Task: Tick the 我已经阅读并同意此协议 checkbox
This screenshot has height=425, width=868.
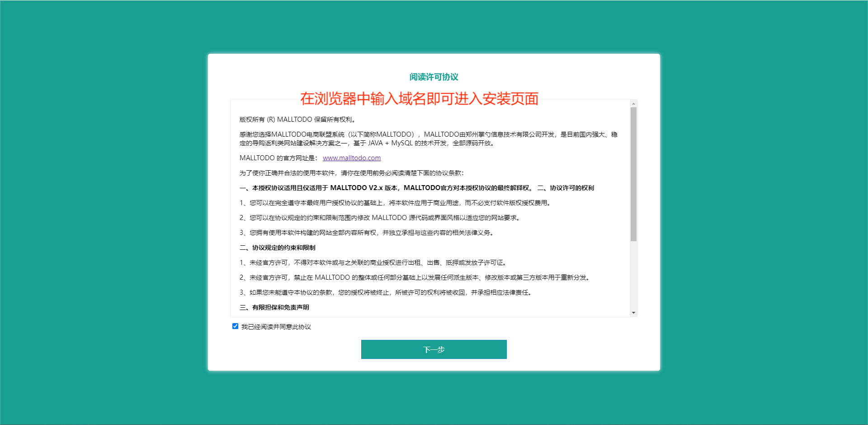Action: point(235,326)
